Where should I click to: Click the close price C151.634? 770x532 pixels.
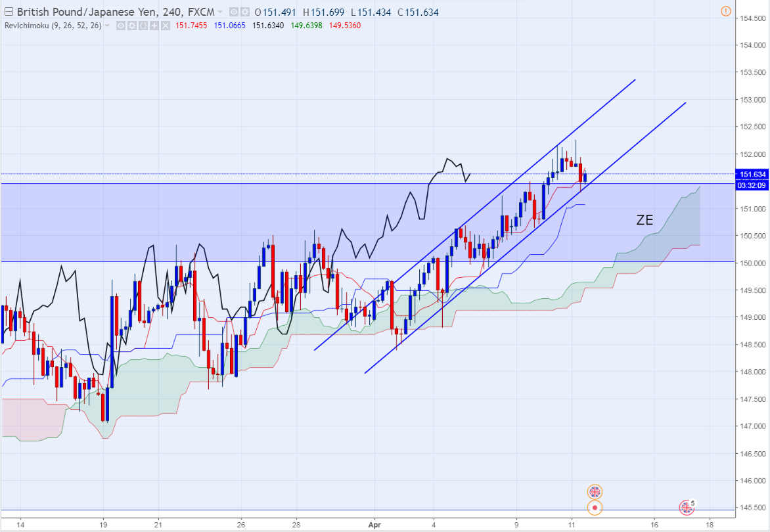point(418,12)
